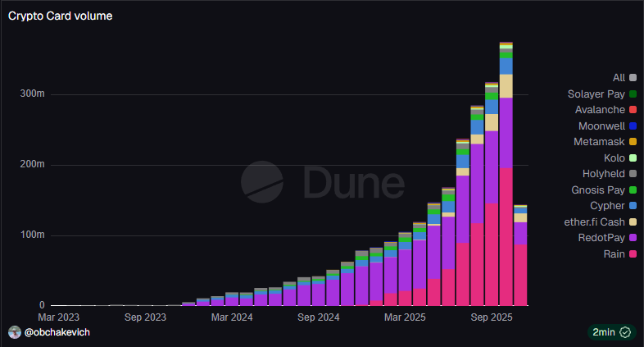Image resolution: width=644 pixels, height=347 pixels.
Task: Open the @obchakevich profile link
Action: (x=57, y=331)
